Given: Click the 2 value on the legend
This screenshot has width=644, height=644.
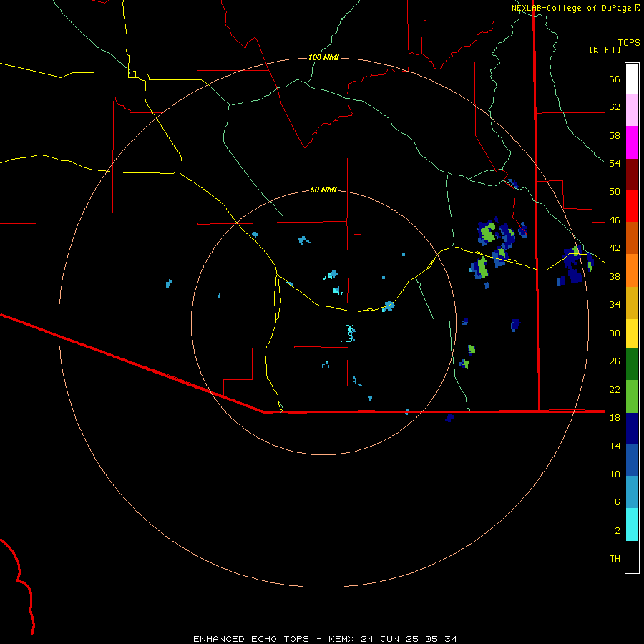Looking at the screenshot, I should pyautogui.click(x=618, y=531).
